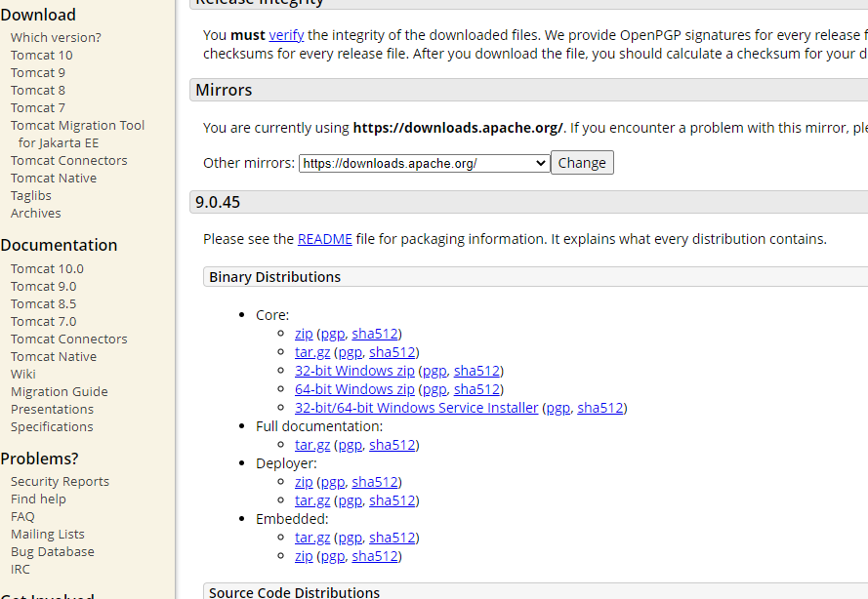The height and width of the screenshot is (599, 868).
Task: Open Security Reports page
Action: pos(60,482)
